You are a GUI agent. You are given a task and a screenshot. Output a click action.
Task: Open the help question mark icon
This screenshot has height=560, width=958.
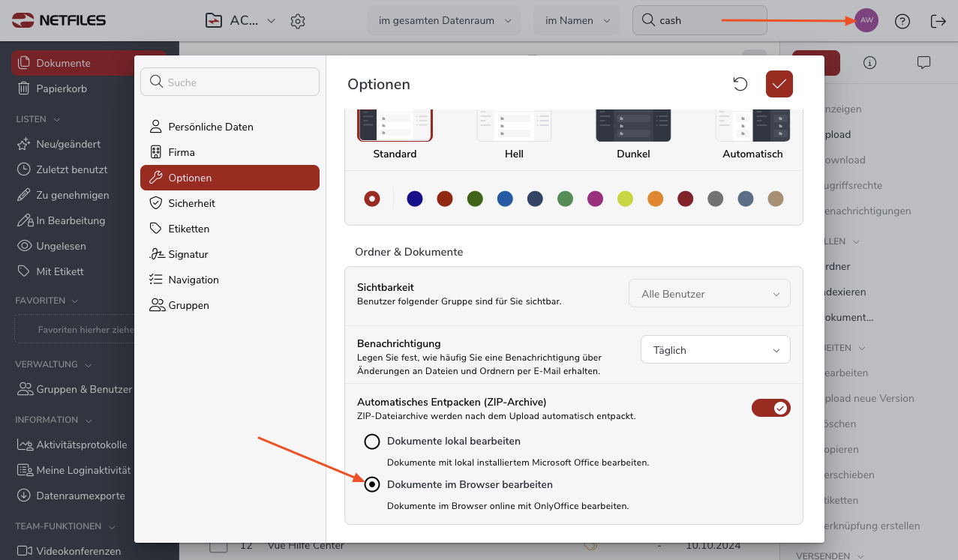pyautogui.click(x=902, y=21)
